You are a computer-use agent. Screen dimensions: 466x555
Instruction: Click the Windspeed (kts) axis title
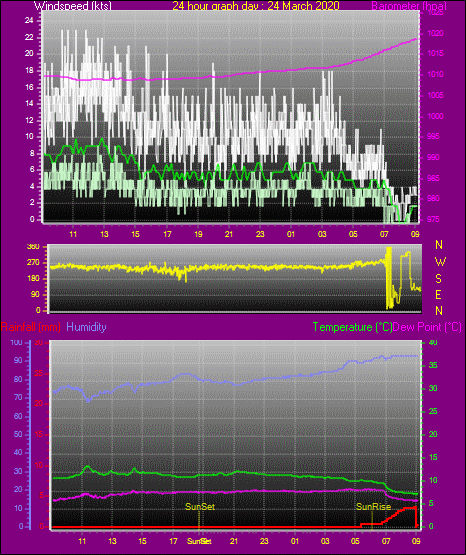click(73, 6)
